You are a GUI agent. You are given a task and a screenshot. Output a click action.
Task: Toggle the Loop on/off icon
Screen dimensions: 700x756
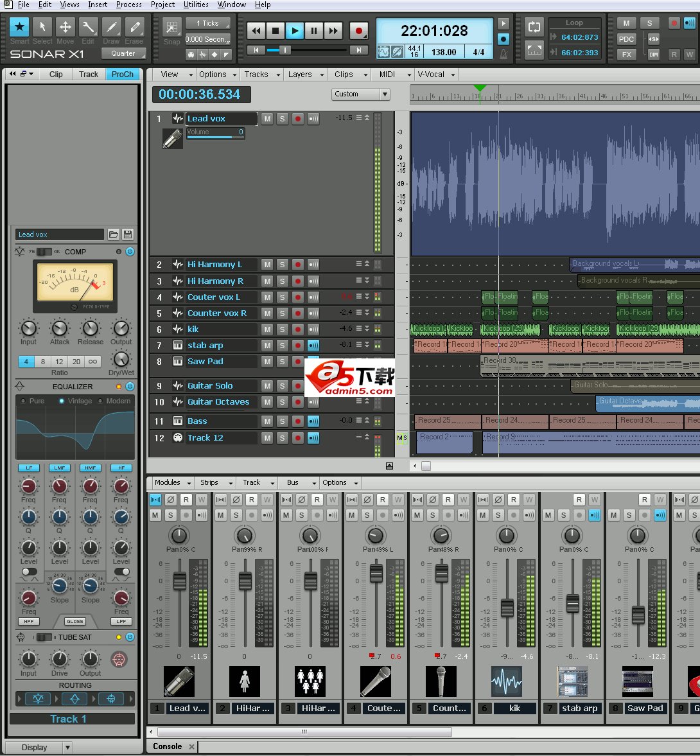pos(534,27)
